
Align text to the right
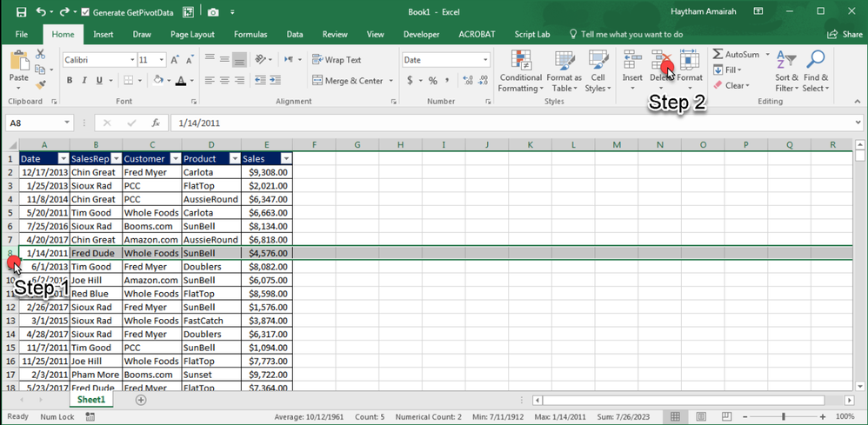pyautogui.click(x=240, y=81)
